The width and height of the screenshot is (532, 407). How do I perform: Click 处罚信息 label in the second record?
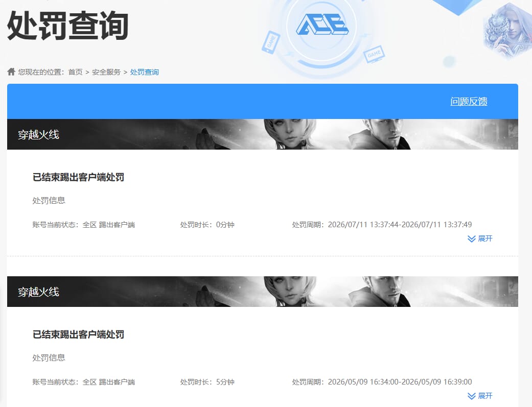(49, 358)
